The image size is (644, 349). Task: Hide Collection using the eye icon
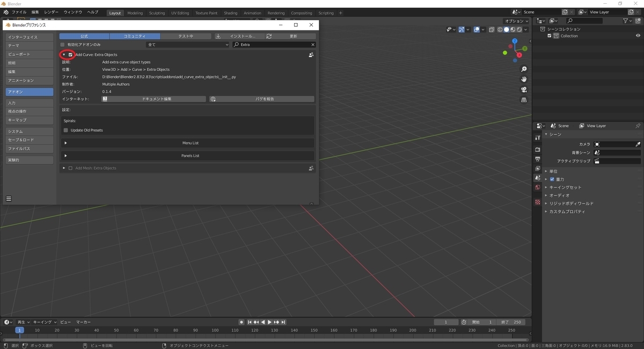638,36
